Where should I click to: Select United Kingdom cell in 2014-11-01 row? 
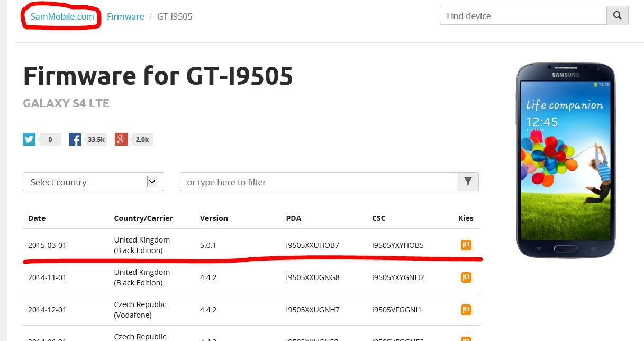click(142, 277)
